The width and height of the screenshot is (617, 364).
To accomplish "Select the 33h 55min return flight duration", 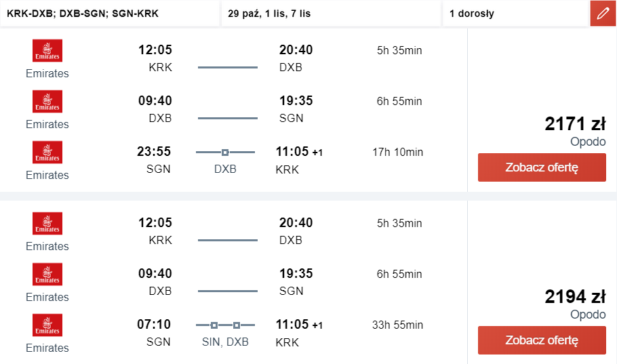I will [x=398, y=325].
